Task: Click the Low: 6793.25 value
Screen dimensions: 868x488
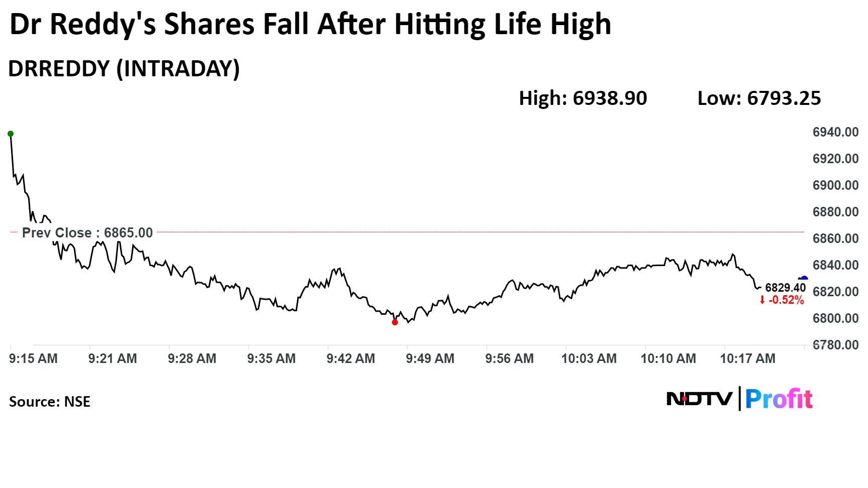Action: coord(759,98)
